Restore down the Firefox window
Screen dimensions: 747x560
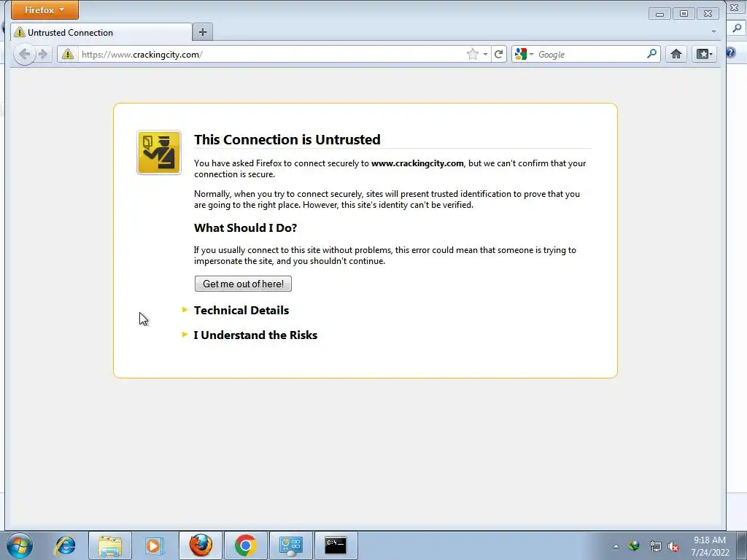coord(684,14)
